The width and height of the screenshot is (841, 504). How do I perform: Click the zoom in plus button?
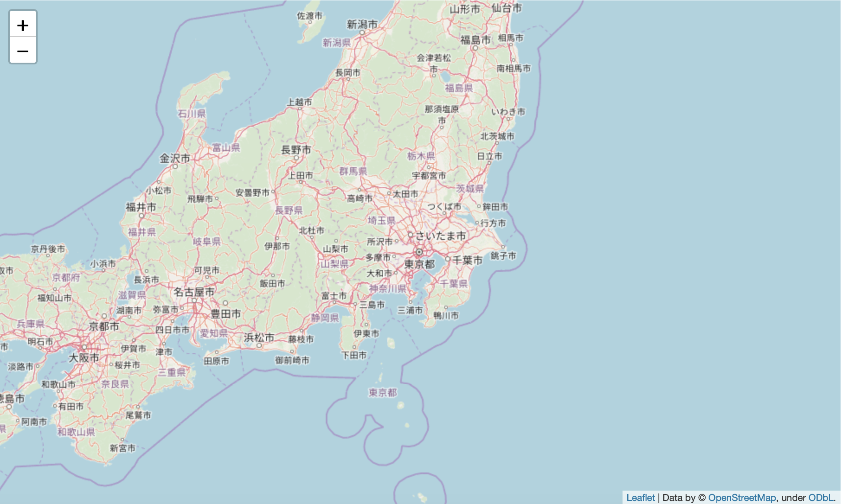23,26
